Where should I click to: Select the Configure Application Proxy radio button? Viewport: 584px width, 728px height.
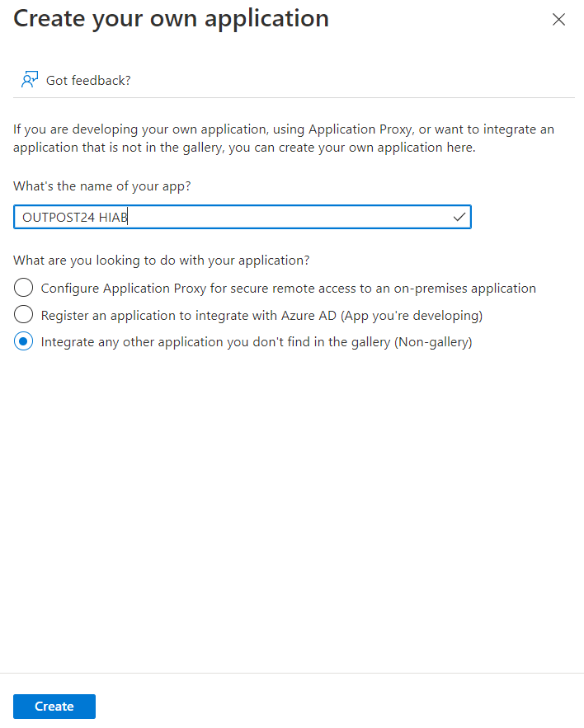point(24,288)
